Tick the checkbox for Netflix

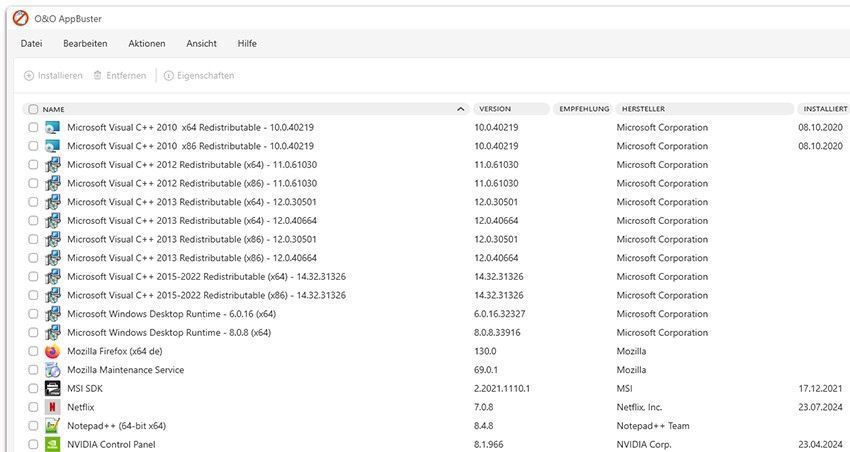click(x=33, y=407)
